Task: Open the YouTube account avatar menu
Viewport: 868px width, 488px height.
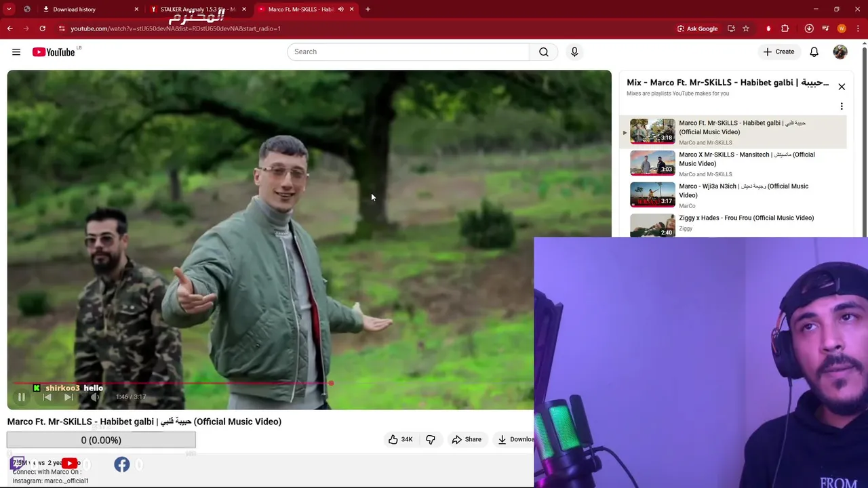Action: (x=840, y=52)
